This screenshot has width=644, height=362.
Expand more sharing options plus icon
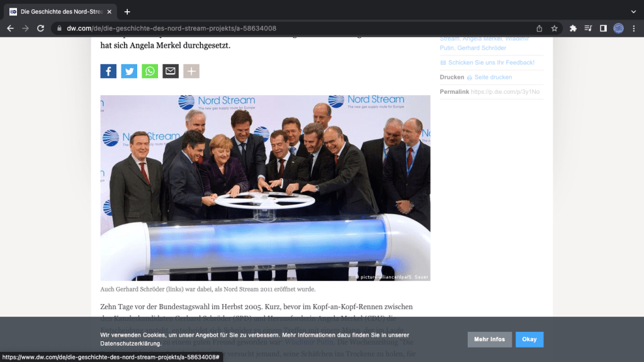[191, 71]
